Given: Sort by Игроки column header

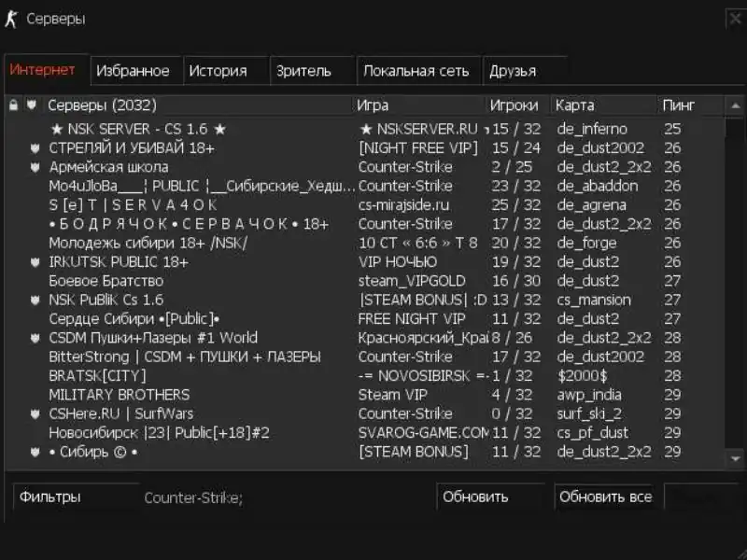Looking at the screenshot, I should (517, 105).
